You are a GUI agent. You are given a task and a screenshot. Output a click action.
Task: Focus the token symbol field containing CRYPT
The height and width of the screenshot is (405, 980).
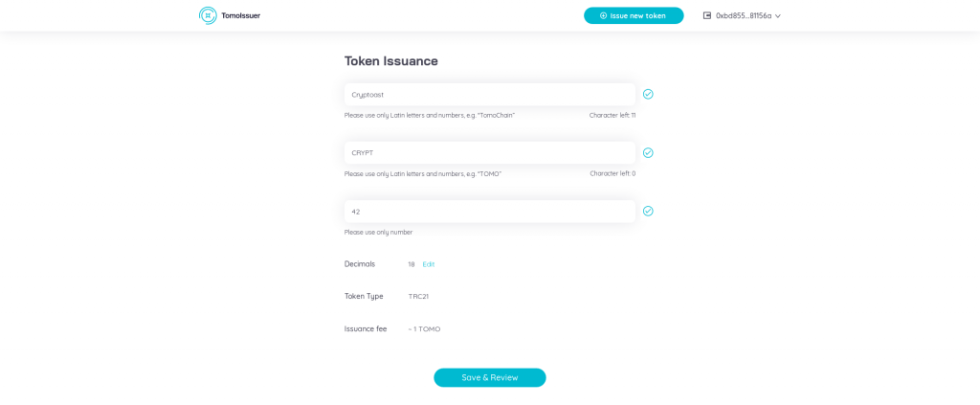[489, 152]
